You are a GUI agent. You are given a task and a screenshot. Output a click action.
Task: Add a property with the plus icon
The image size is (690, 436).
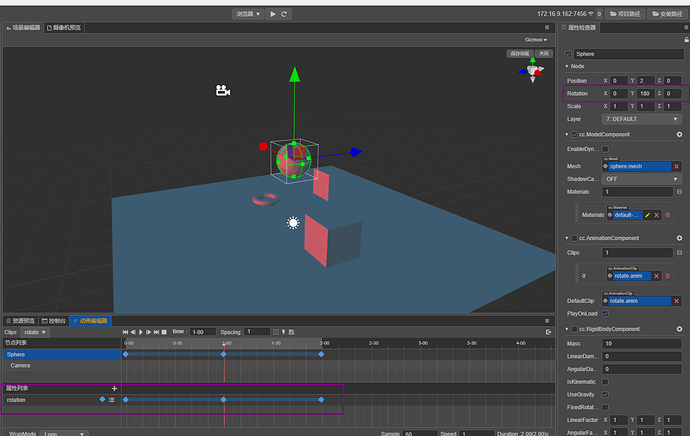pyautogui.click(x=114, y=388)
